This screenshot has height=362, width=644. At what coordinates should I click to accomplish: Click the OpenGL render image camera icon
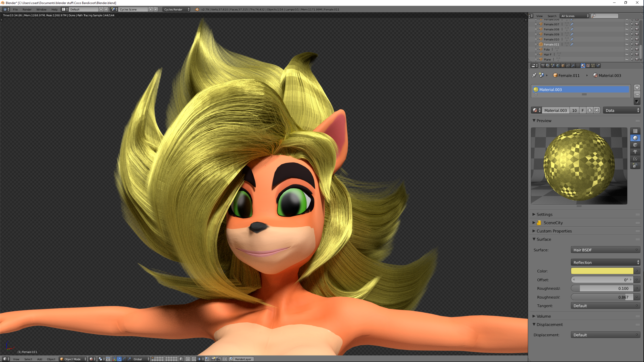pyautogui.click(x=213, y=359)
